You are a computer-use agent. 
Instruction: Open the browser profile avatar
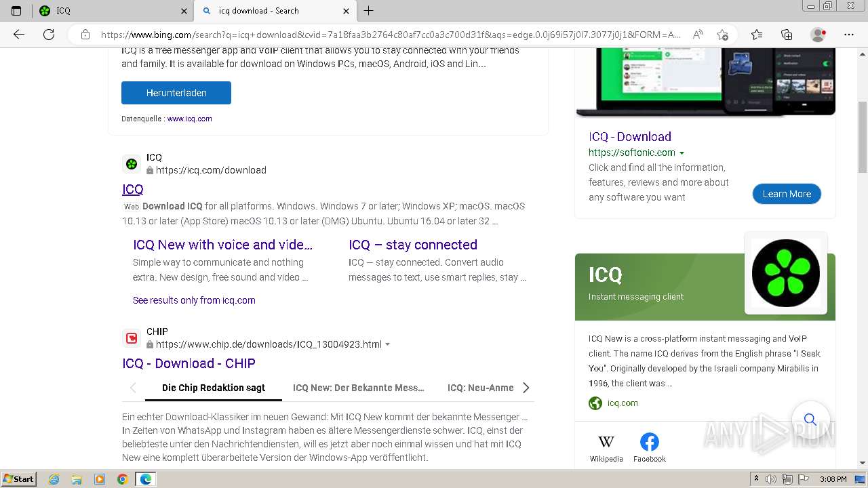coord(818,35)
